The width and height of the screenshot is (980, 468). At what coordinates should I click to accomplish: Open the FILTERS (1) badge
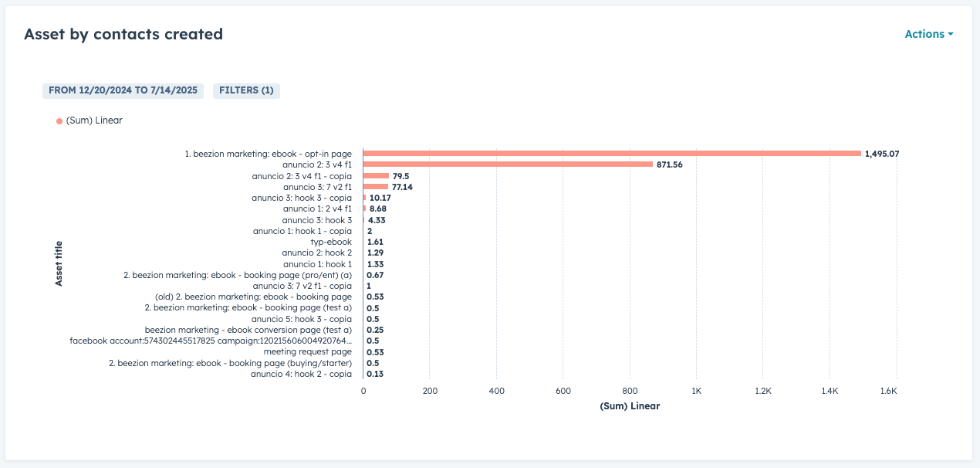(x=246, y=90)
